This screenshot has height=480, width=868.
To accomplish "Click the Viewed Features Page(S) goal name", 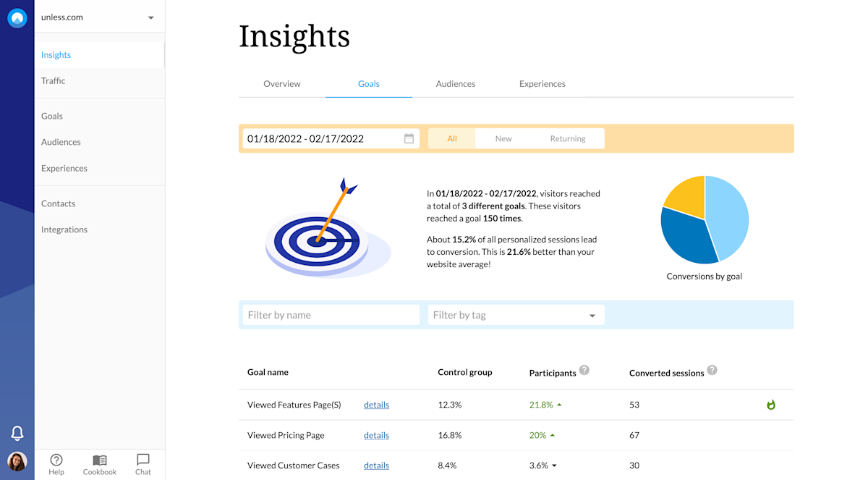I will click(294, 405).
